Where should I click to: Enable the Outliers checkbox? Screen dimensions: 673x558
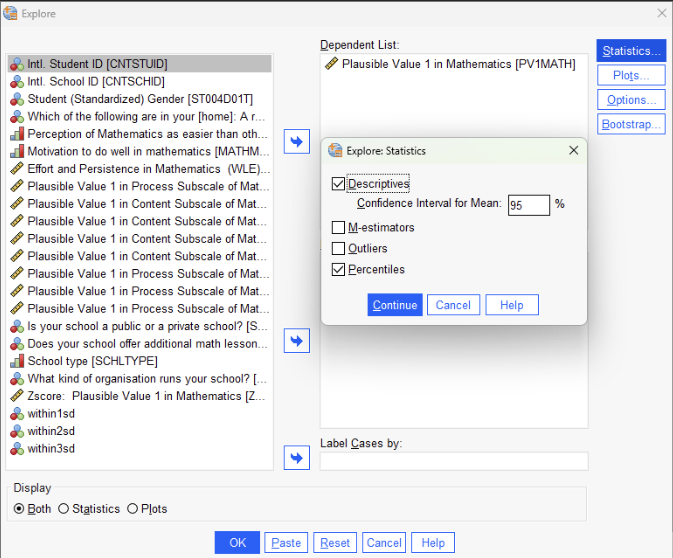(339, 248)
